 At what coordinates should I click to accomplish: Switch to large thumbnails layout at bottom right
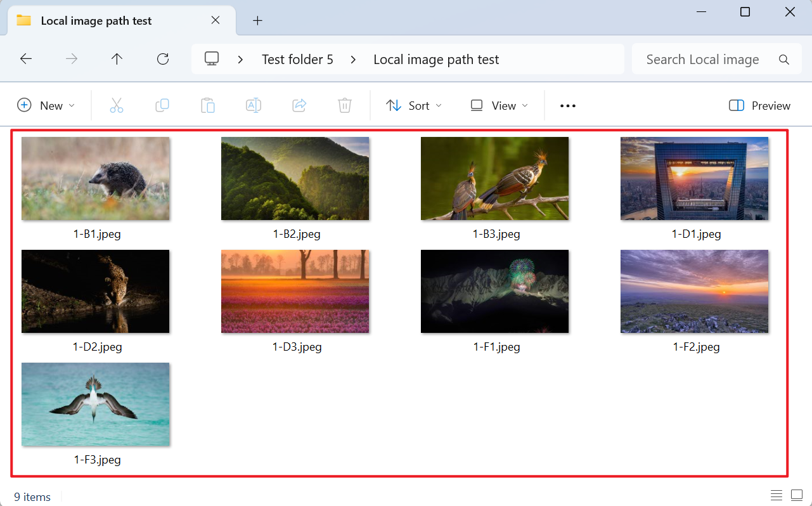(797, 495)
